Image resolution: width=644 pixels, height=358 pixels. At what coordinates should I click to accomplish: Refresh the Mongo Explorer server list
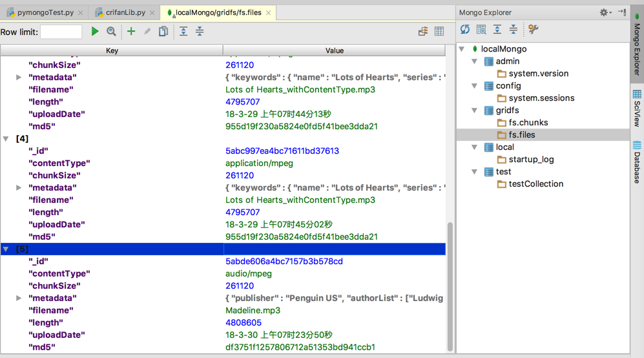(465, 30)
